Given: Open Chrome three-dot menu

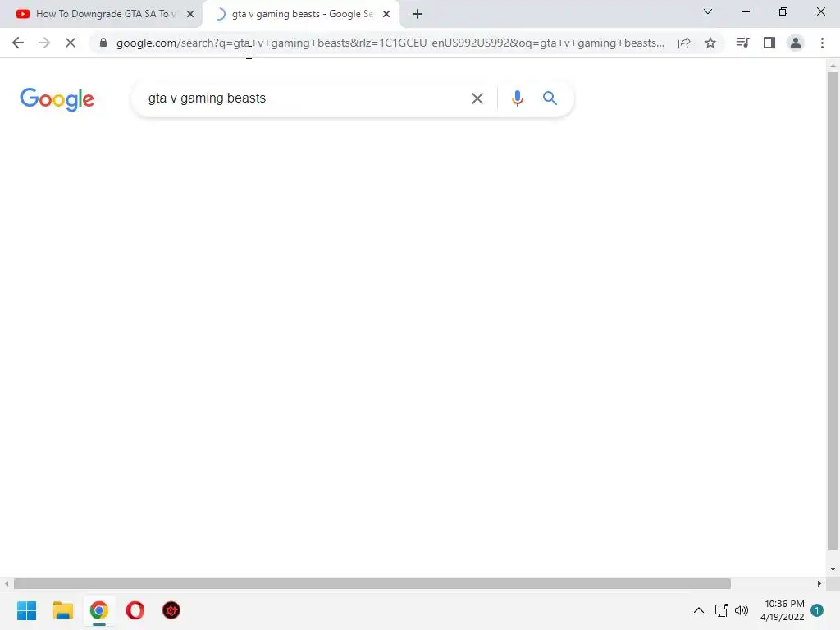Looking at the screenshot, I should point(822,43).
